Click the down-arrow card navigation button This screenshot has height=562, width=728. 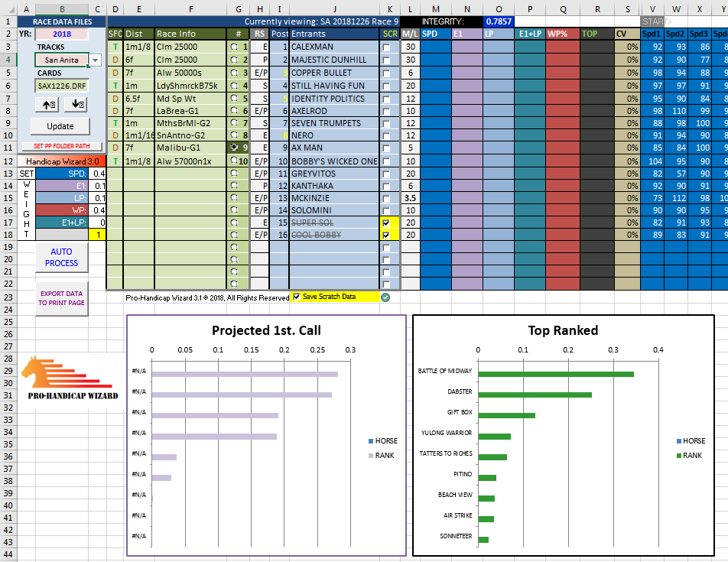(x=77, y=105)
